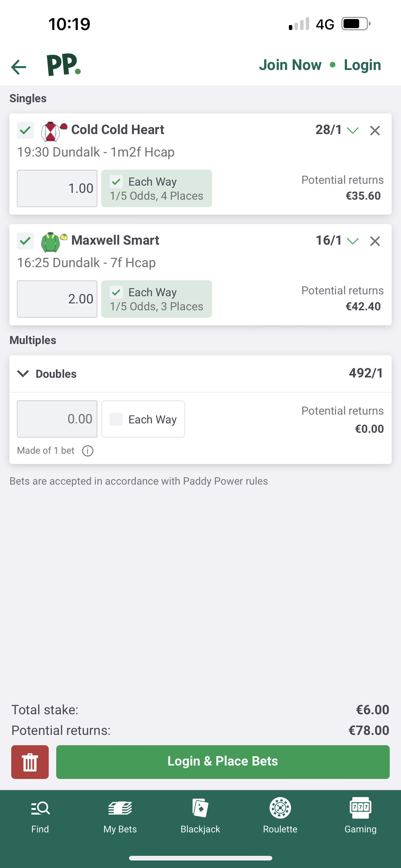Screen dimensions: 401x868
Task: Tap the Paddy Power PP logo
Action: click(64, 65)
